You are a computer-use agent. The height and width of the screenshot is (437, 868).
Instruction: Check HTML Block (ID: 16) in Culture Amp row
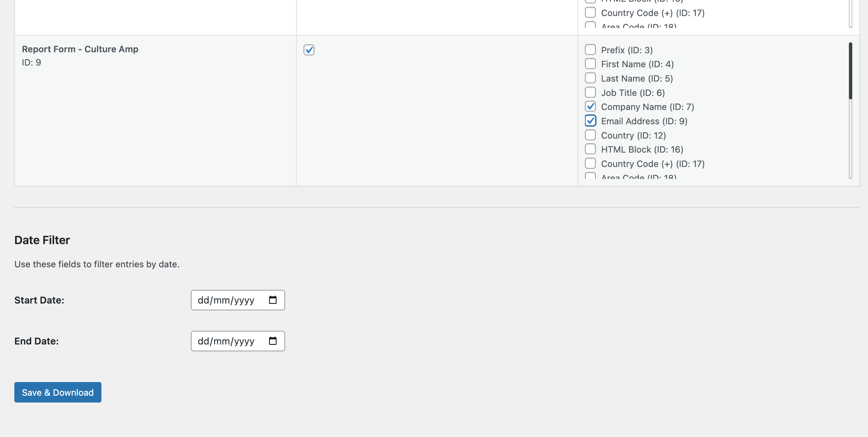(x=590, y=149)
